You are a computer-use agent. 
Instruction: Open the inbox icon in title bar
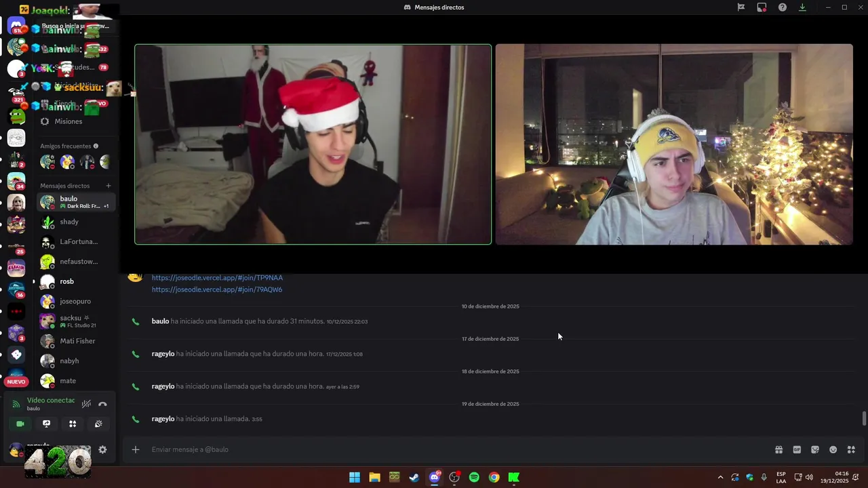coord(762,7)
